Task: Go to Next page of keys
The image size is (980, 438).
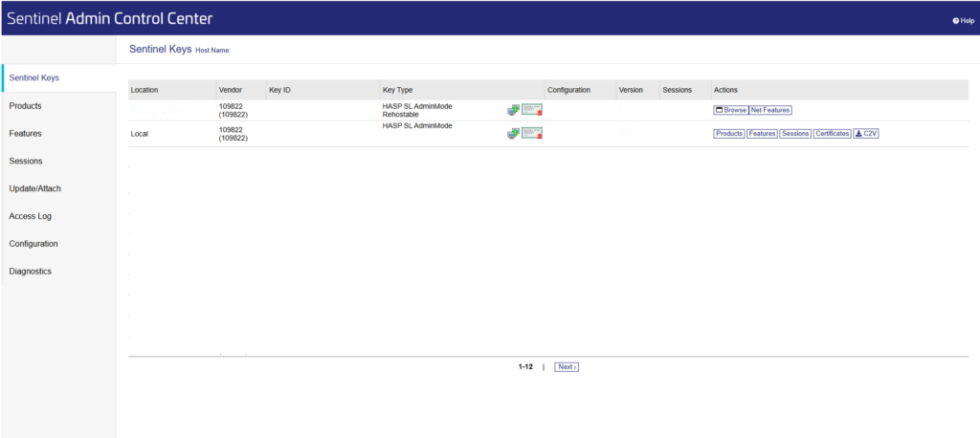Action: pos(567,366)
